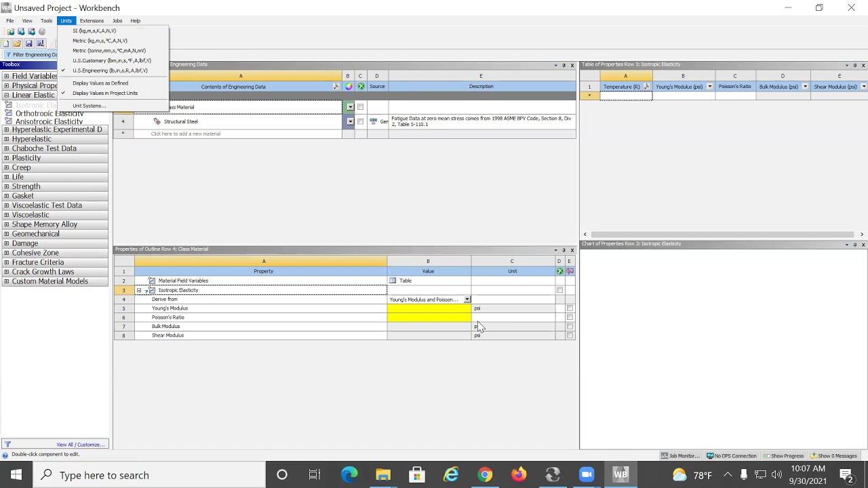The width and height of the screenshot is (868, 488).
Task: Choose SI (kg,m,s,K,A,N,V) unit system
Action: coord(94,30)
